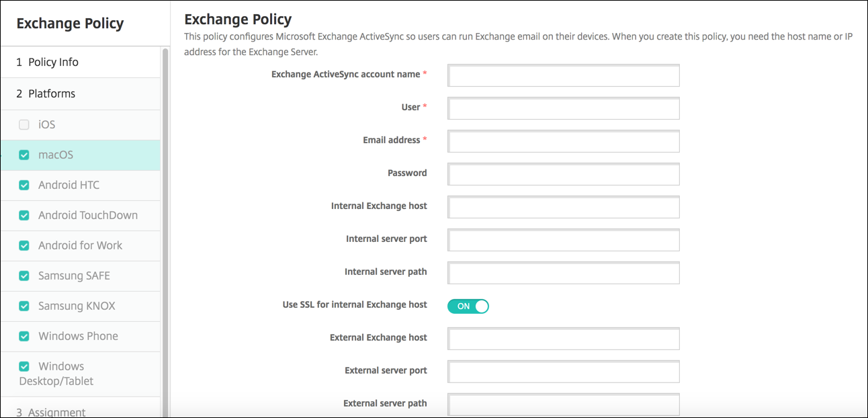This screenshot has width=868, height=418.
Task: Uncheck the macOS platform checkbox
Action: tap(24, 155)
